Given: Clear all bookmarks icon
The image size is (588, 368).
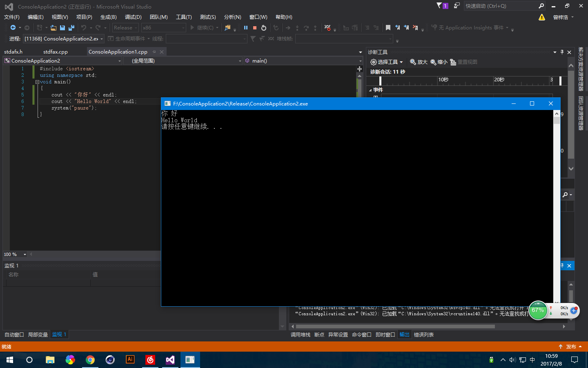Looking at the screenshot, I should click(415, 28).
